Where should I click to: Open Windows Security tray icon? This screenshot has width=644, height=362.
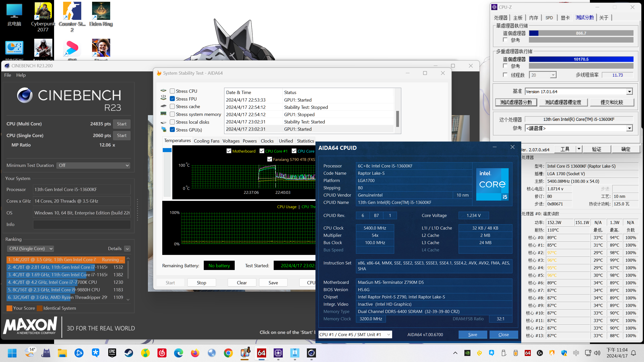[x=564, y=353]
